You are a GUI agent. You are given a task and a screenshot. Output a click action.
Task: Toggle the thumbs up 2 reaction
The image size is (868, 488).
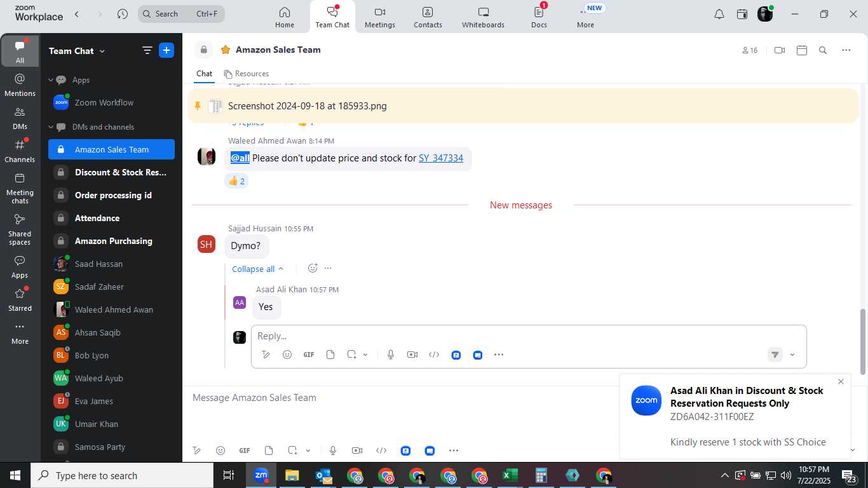(x=236, y=181)
